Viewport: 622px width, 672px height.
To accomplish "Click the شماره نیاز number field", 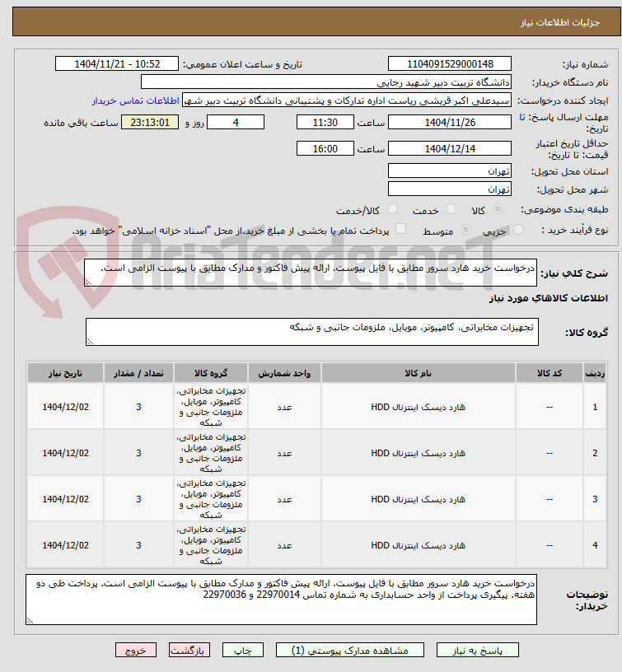I will pos(450,64).
